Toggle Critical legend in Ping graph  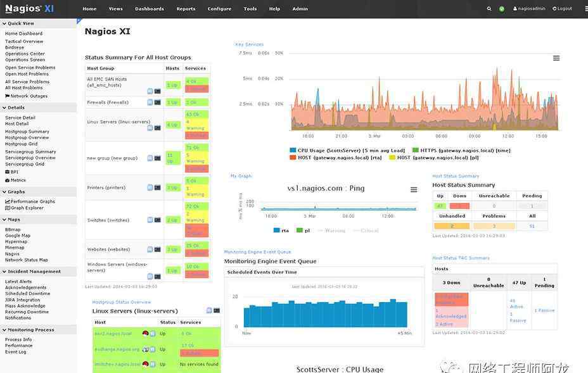click(x=366, y=231)
